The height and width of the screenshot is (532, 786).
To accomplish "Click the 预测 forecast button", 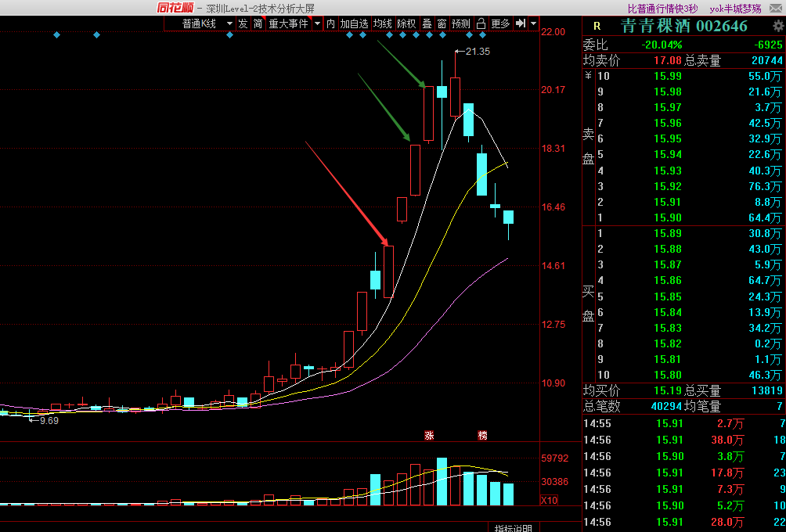I will pos(460,23).
